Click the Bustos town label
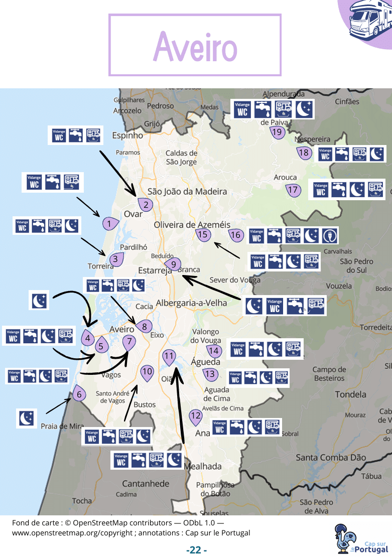Viewport: 392px width, 559px height. (x=145, y=404)
